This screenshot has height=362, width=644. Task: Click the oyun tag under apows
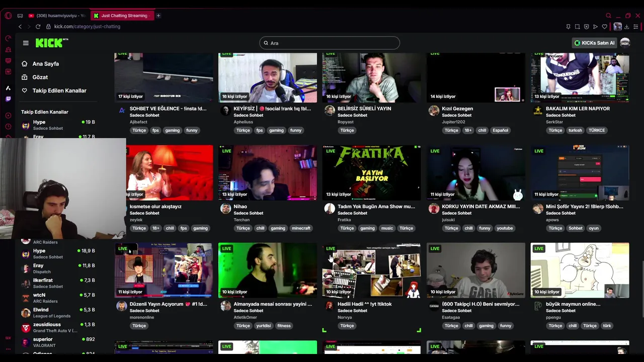[x=594, y=228]
